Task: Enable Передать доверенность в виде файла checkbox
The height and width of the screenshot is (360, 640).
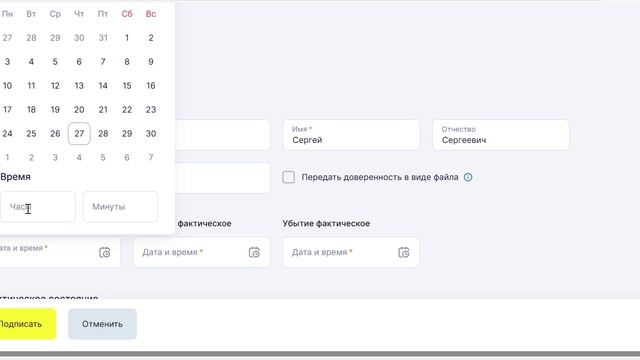Action: pos(289,177)
